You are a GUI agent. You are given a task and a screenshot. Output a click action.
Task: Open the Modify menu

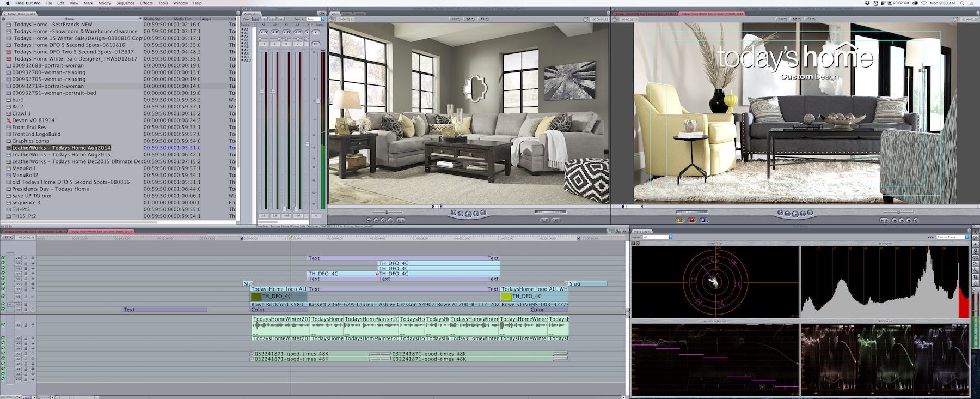coord(105,3)
